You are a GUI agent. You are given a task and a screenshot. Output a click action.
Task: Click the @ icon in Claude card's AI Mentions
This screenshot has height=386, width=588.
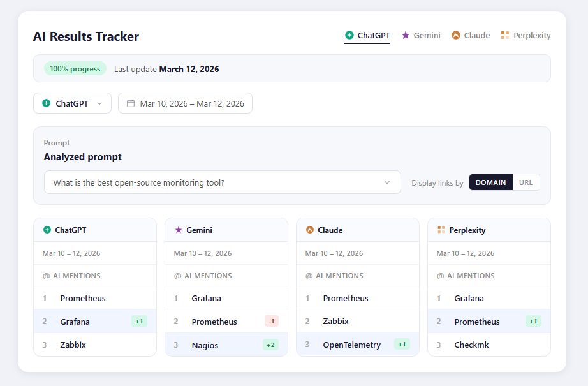click(309, 276)
